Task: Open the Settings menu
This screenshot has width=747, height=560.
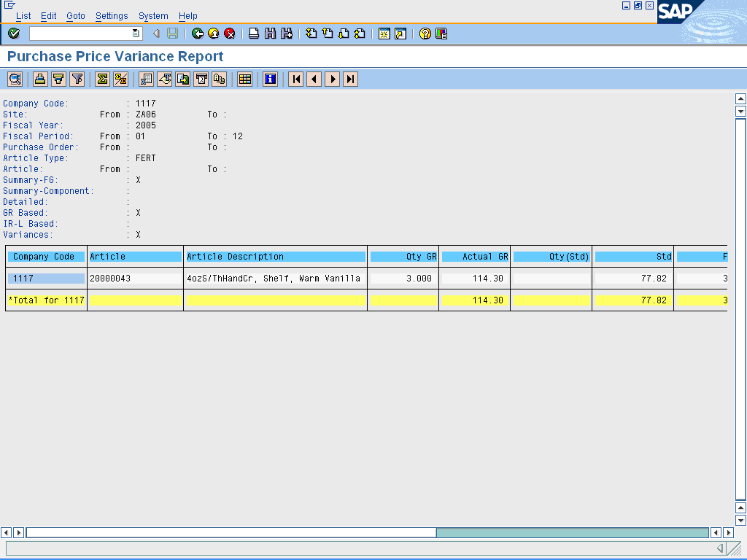Action: pyautogui.click(x=112, y=16)
